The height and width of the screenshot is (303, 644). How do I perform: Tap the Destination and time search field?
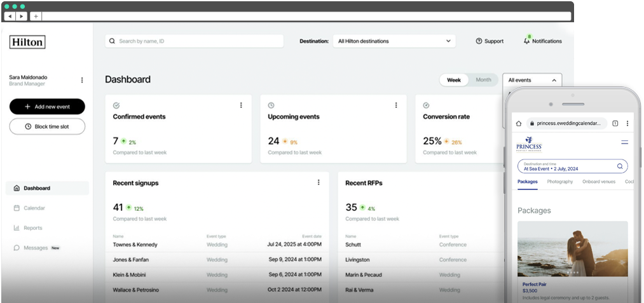[573, 166]
